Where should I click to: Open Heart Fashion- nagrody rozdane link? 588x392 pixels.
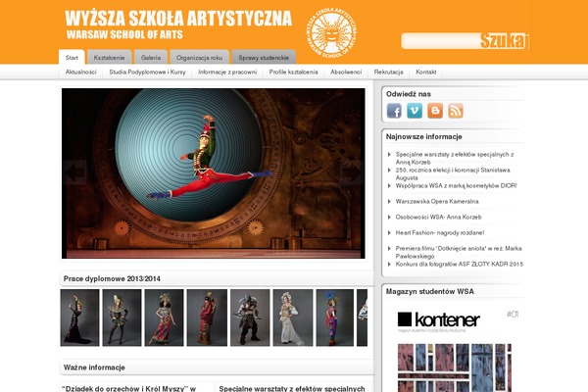(440, 233)
